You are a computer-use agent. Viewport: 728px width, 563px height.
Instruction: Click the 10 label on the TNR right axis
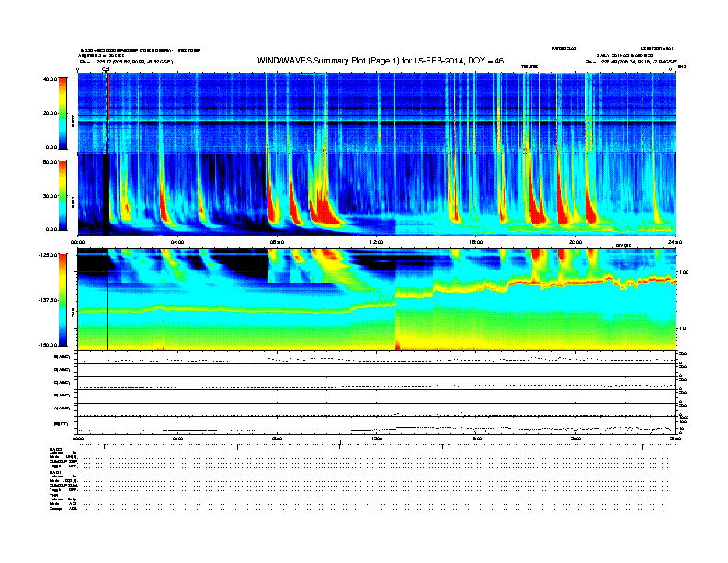coord(682,328)
